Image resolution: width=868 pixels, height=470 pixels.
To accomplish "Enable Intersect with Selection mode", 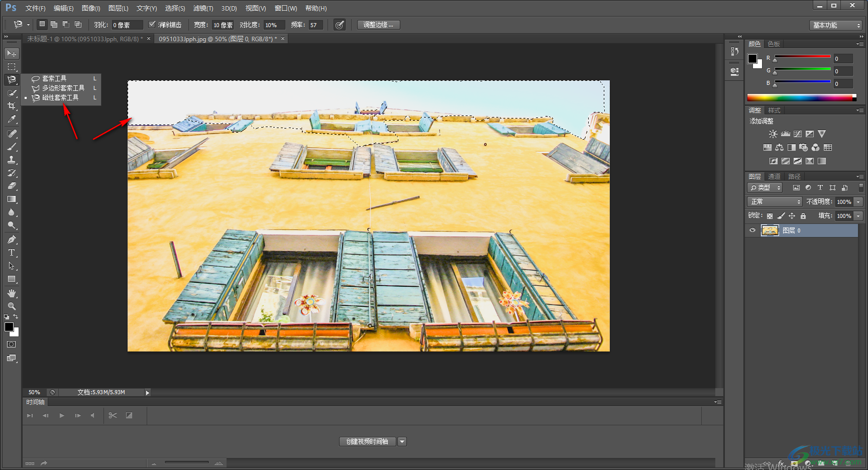I will (x=78, y=24).
